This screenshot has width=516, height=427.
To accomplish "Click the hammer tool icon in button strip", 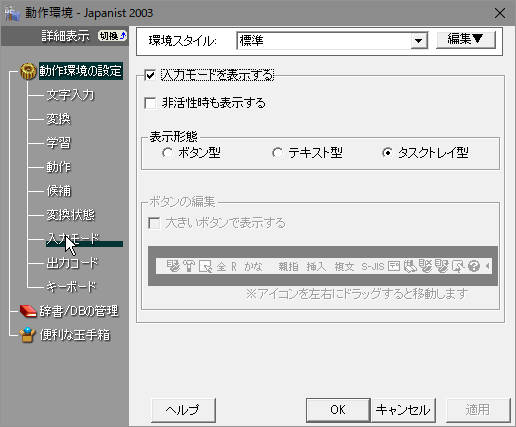I will click(x=189, y=266).
